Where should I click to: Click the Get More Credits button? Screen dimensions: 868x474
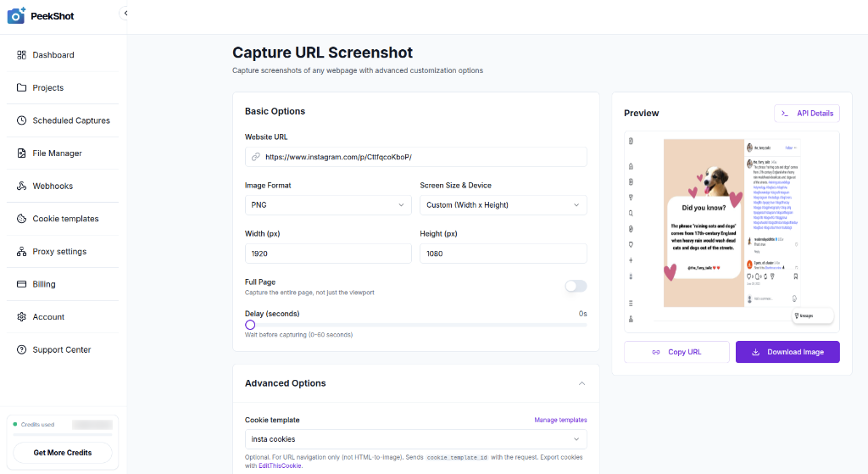point(63,453)
